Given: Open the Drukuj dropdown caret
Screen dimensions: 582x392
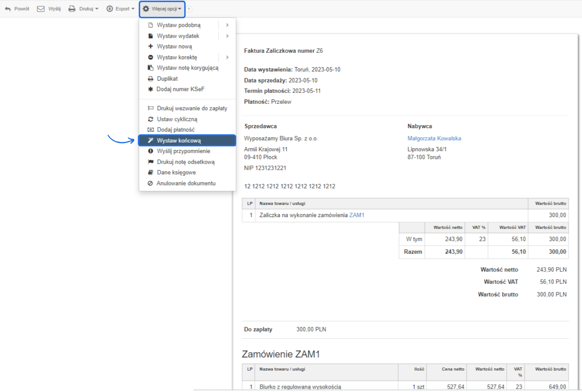Looking at the screenshot, I should [97, 9].
